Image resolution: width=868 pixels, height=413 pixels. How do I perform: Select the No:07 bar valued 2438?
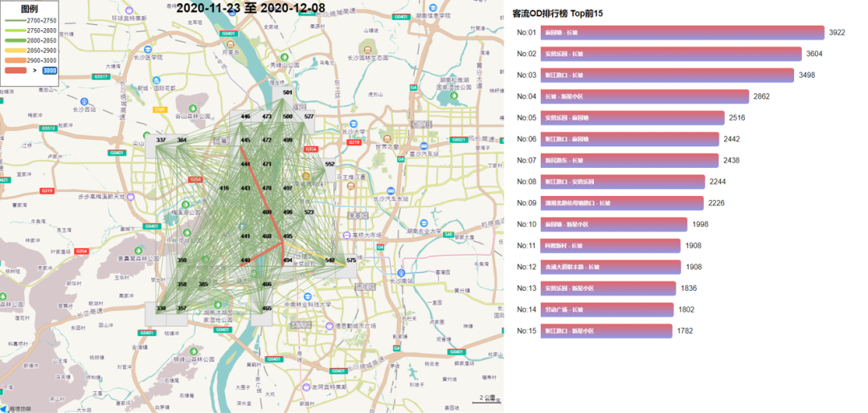coord(629,160)
